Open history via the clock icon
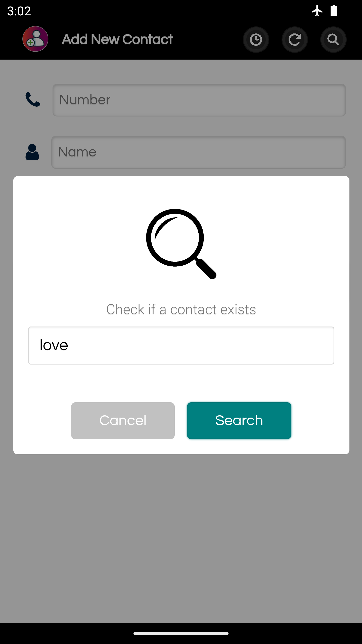 pyautogui.click(x=256, y=39)
